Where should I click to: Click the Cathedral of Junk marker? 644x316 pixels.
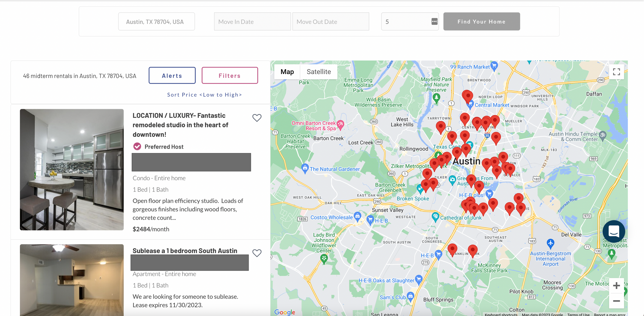click(x=435, y=217)
